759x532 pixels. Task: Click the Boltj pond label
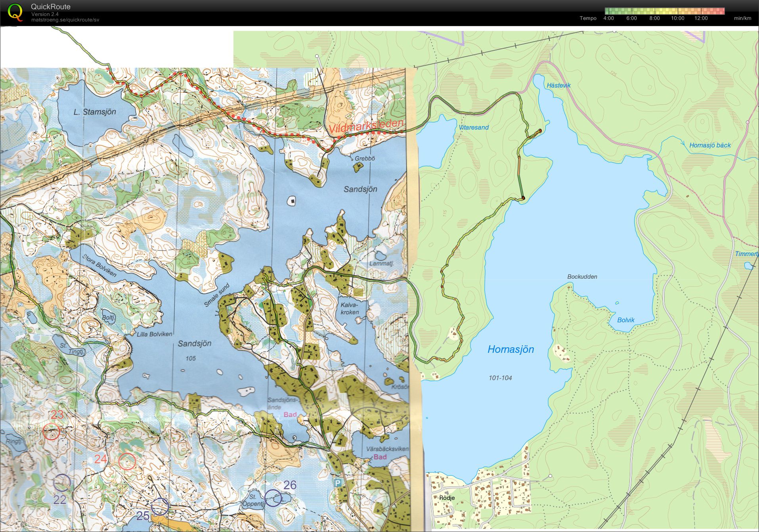(108, 318)
